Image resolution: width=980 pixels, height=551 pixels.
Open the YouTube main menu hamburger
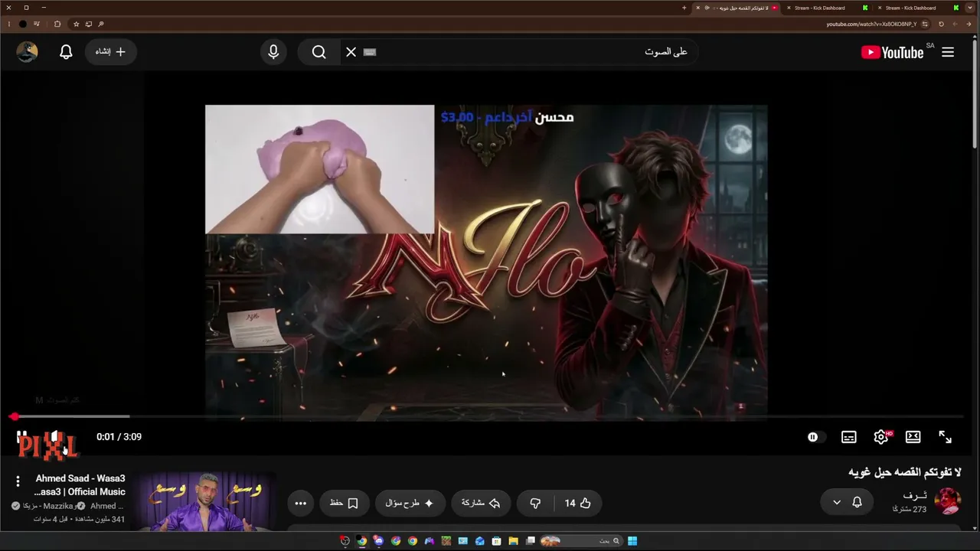tap(948, 52)
